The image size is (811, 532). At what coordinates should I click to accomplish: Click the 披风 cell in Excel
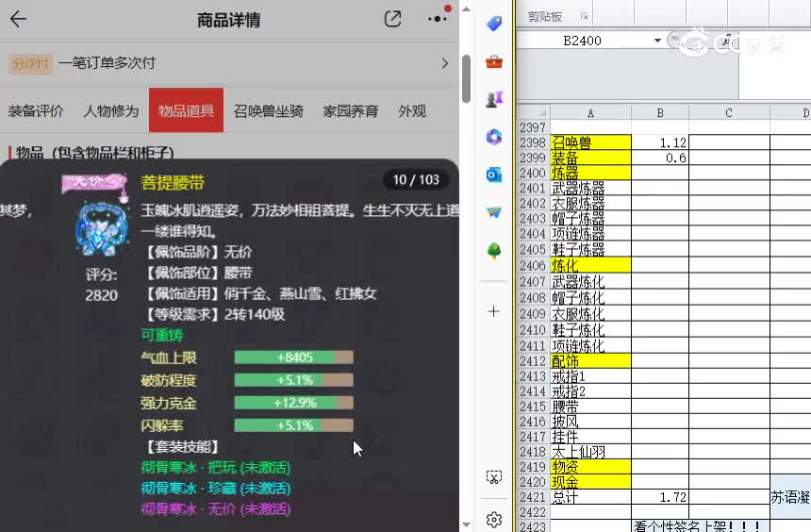590,422
